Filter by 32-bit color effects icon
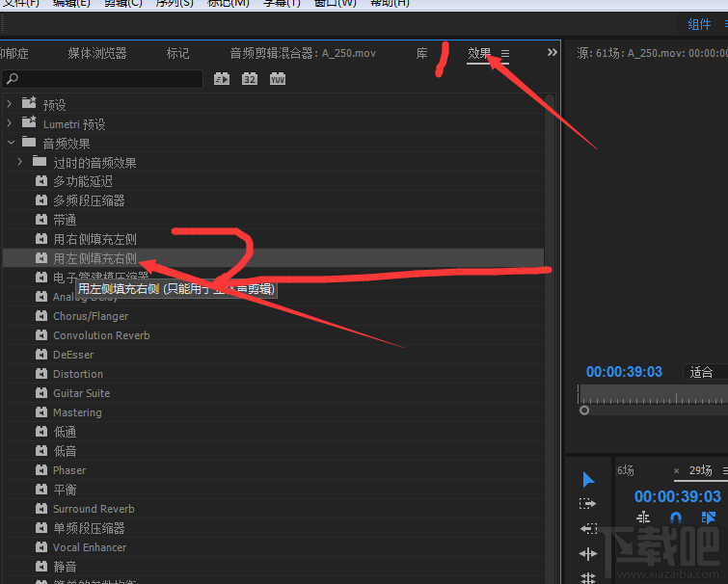 [x=250, y=79]
